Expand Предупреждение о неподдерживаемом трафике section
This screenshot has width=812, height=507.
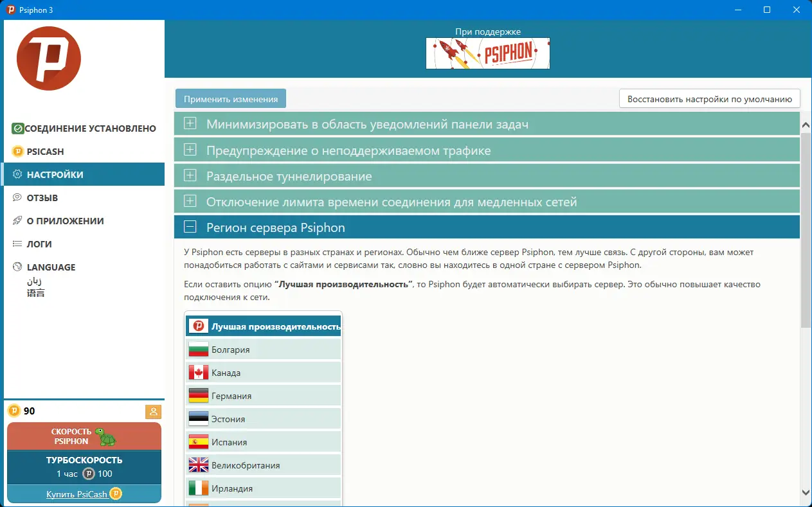point(487,150)
